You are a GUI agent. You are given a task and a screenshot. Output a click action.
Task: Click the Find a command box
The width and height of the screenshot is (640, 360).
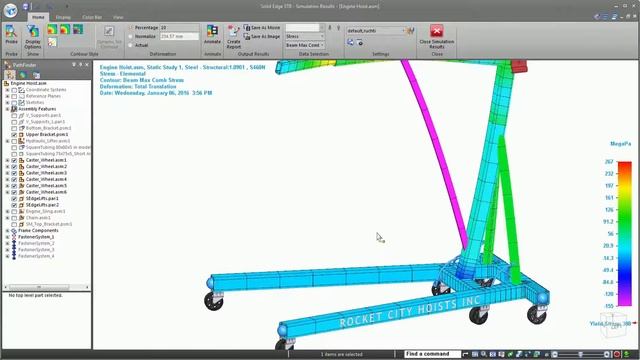pos(432,354)
